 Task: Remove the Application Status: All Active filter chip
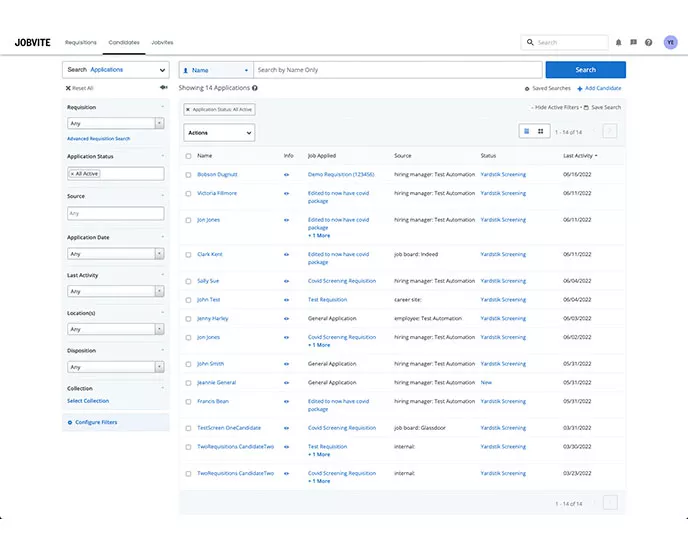tap(188, 108)
